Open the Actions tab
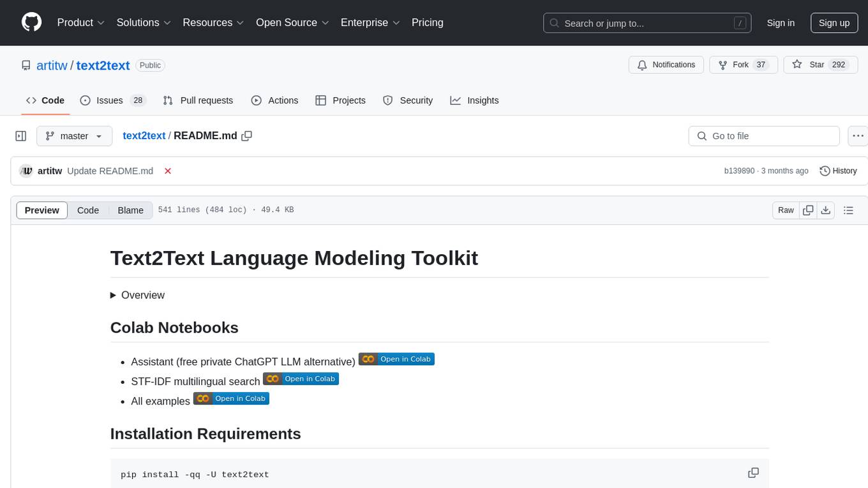Viewport: 868px width, 488px height. coord(274,100)
